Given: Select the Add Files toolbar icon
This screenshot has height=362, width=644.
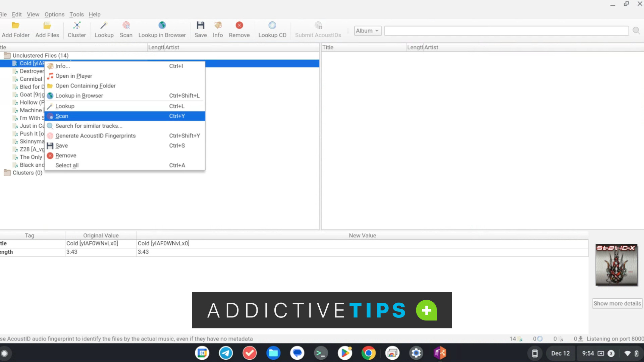Looking at the screenshot, I should [x=47, y=29].
